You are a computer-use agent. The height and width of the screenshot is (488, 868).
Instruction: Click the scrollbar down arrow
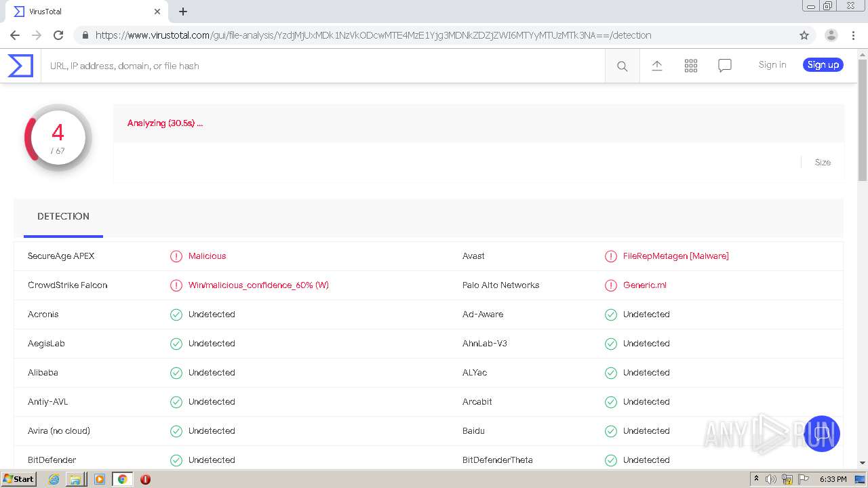(863, 463)
